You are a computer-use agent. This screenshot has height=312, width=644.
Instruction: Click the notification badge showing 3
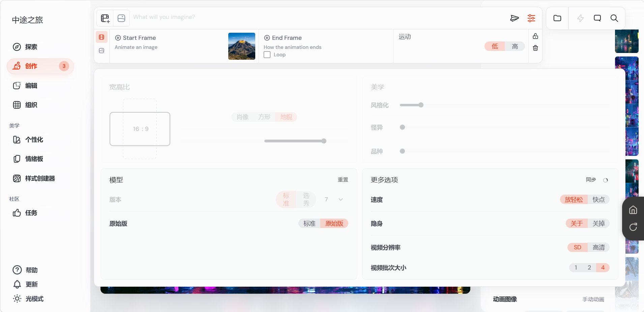[64, 66]
